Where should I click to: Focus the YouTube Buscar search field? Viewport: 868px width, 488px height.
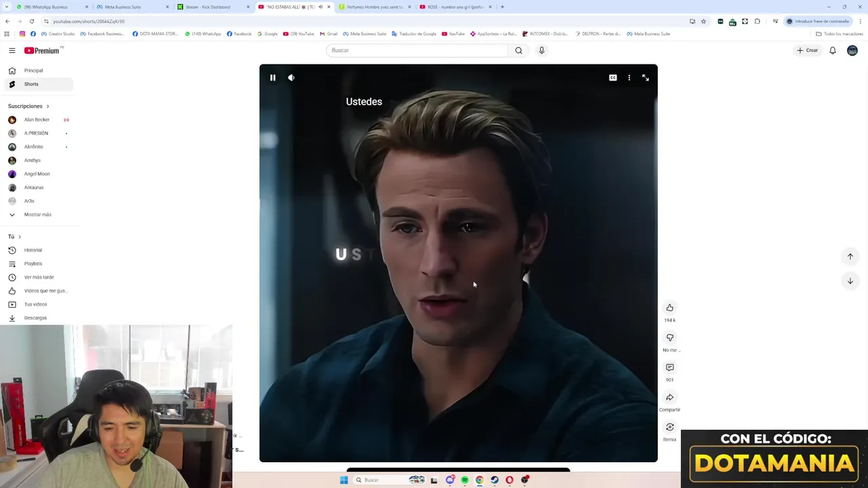[417, 50]
